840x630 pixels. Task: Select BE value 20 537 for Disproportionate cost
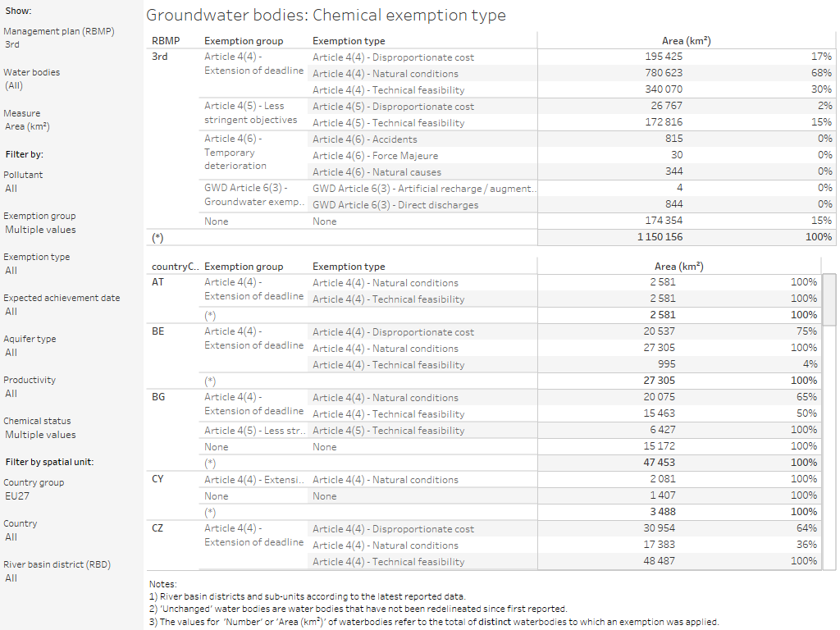tap(659, 331)
